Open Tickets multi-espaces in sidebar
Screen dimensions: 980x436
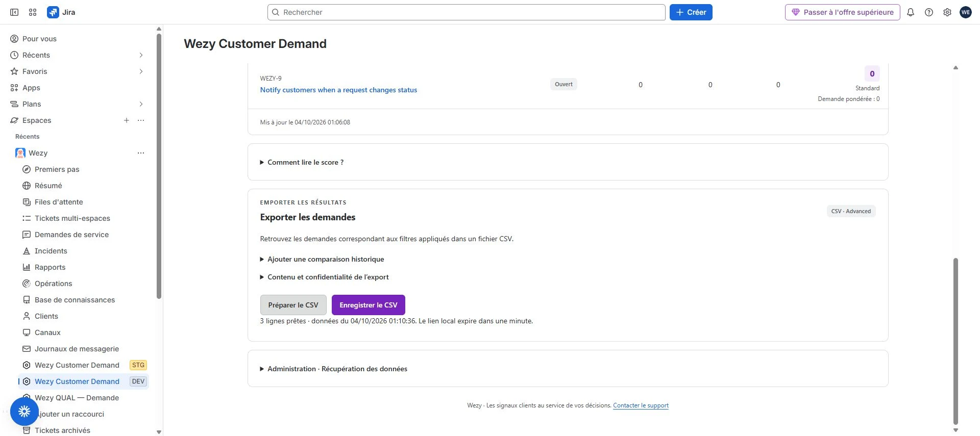pos(72,218)
